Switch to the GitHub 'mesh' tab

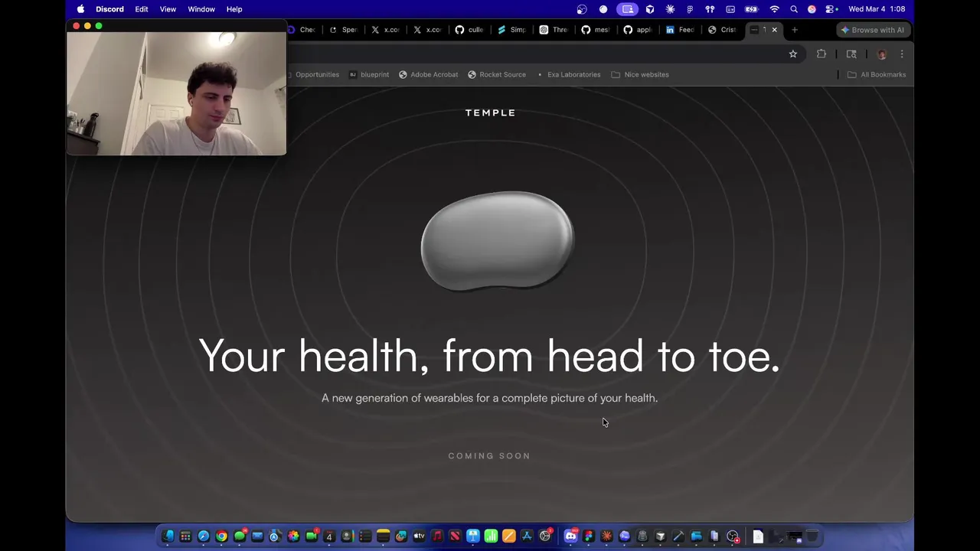pyautogui.click(x=595, y=30)
